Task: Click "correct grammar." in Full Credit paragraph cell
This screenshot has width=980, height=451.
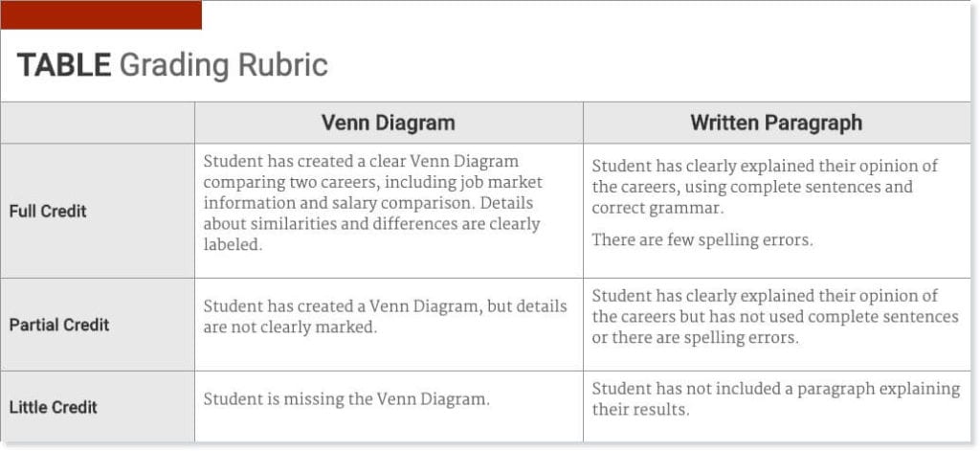Action: click(x=657, y=208)
